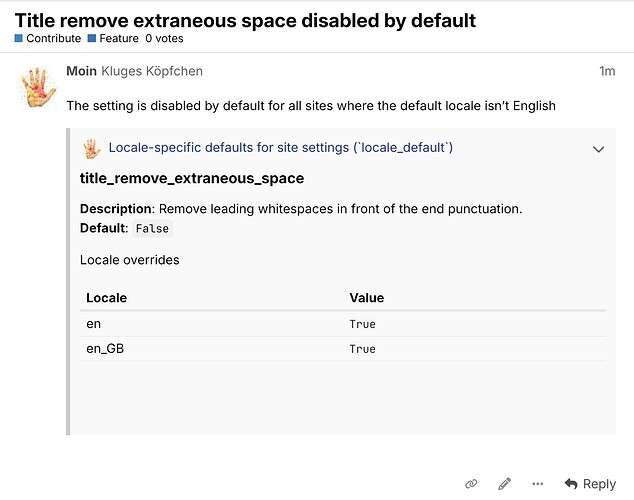Open small hand avatar in quoted onebox

point(91,149)
